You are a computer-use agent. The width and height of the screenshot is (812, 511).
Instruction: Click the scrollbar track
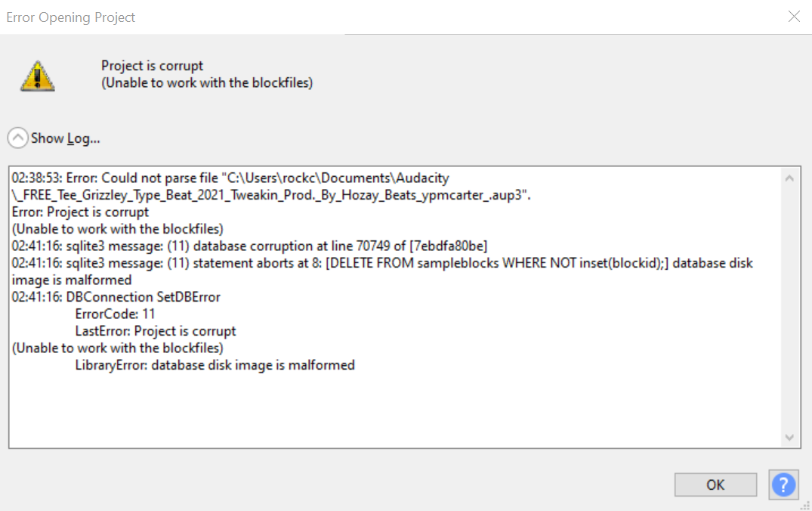tap(790, 302)
